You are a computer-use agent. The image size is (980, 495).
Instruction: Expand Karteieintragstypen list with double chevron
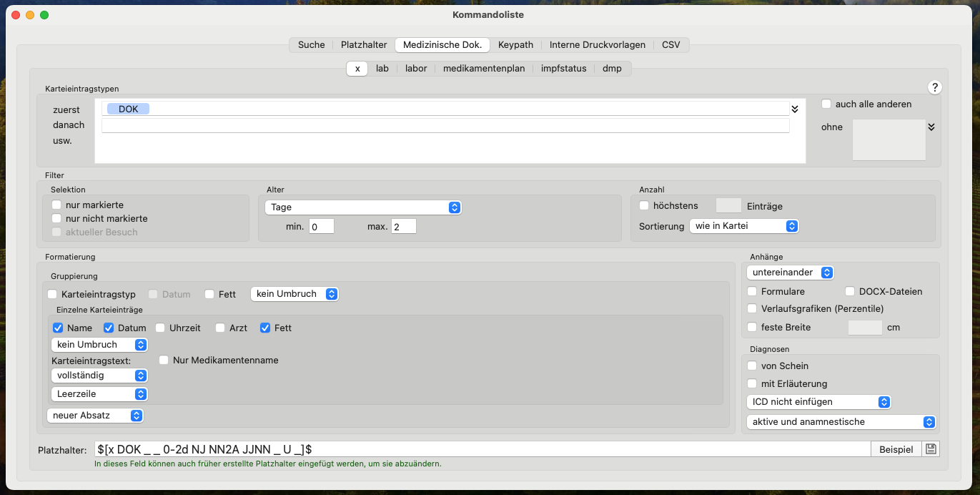794,109
